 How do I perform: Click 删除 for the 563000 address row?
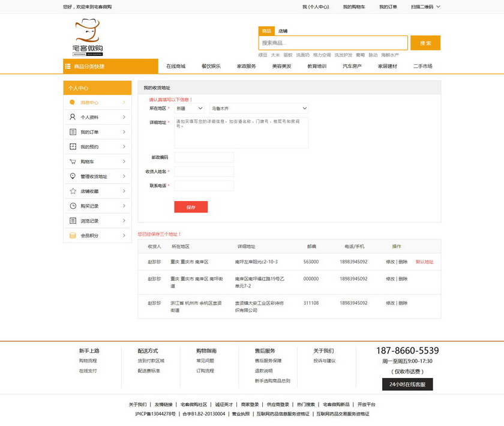(403, 262)
